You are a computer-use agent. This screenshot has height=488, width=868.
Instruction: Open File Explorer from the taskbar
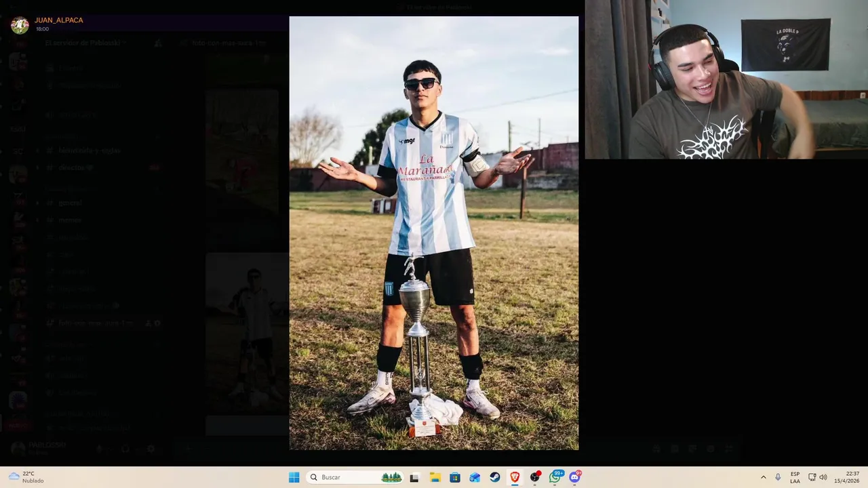click(435, 477)
